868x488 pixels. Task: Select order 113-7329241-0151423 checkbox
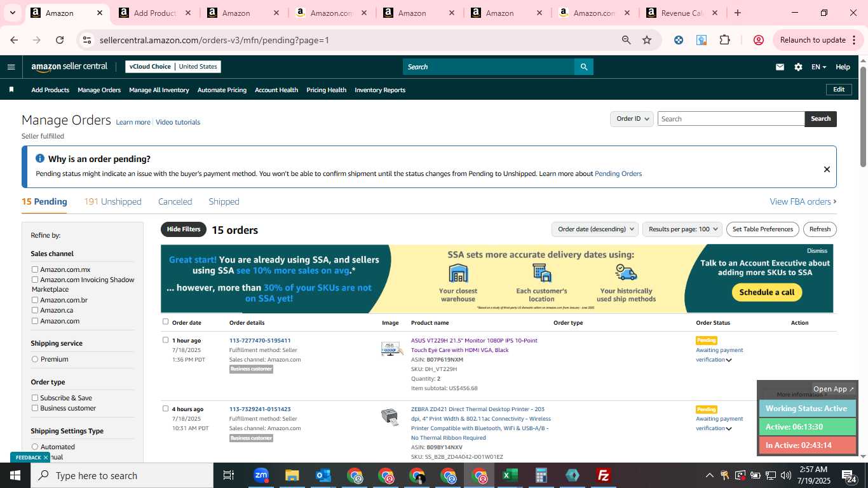click(166, 409)
